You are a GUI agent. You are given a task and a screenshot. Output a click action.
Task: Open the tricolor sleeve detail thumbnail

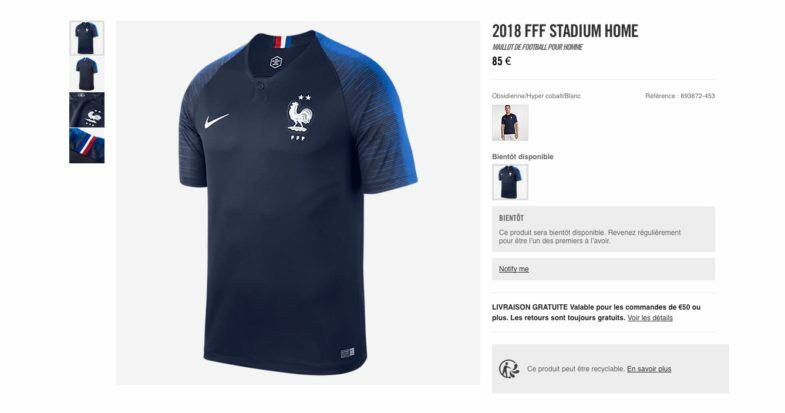click(87, 146)
